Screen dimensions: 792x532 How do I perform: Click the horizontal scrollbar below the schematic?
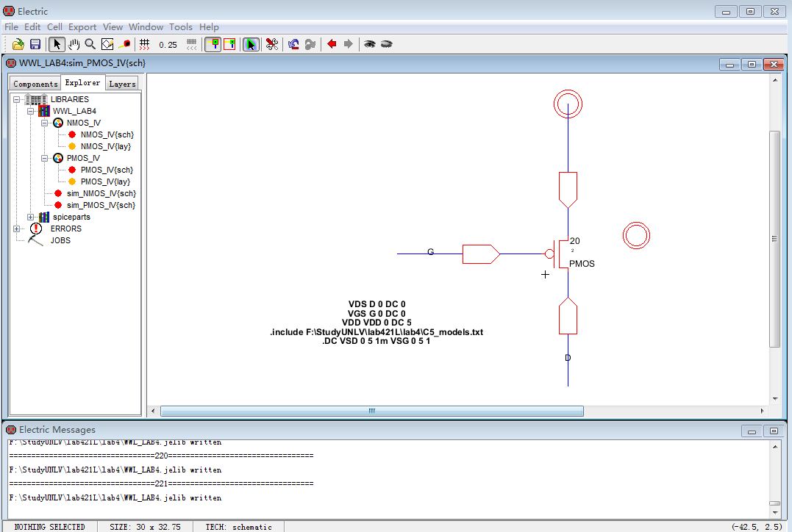pyautogui.click(x=371, y=411)
